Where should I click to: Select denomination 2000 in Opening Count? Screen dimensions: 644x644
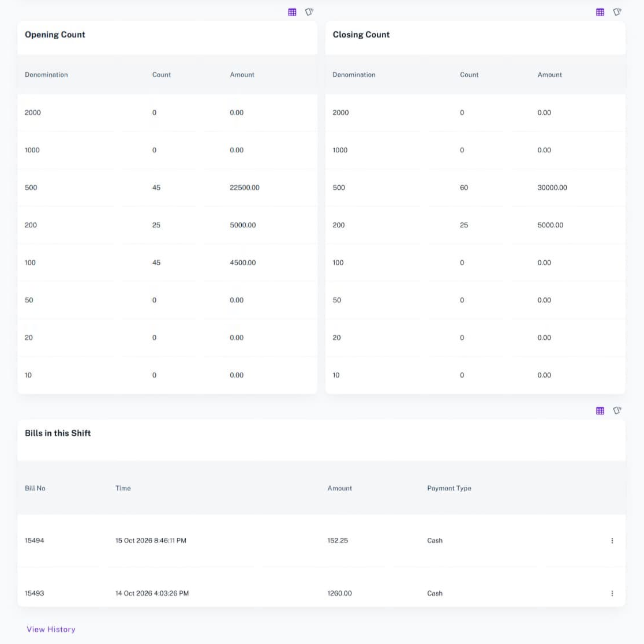[x=32, y=113]
